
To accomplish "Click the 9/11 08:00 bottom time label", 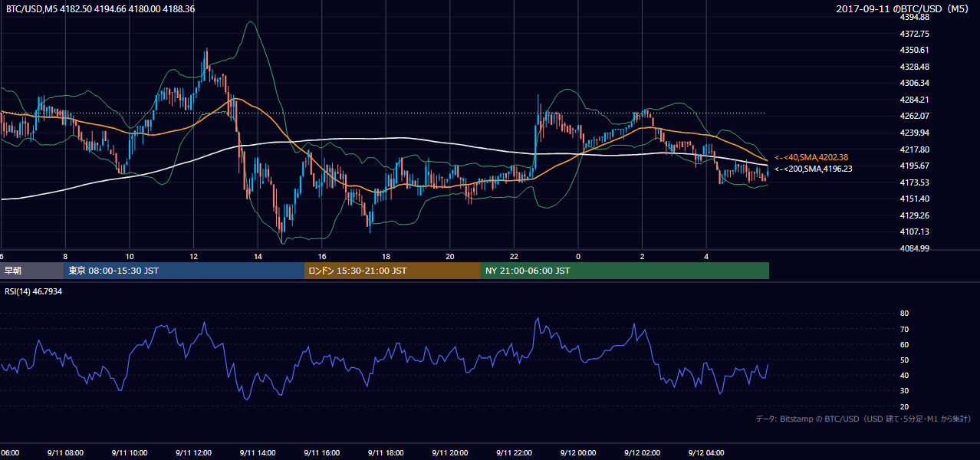I will (64, 452).
